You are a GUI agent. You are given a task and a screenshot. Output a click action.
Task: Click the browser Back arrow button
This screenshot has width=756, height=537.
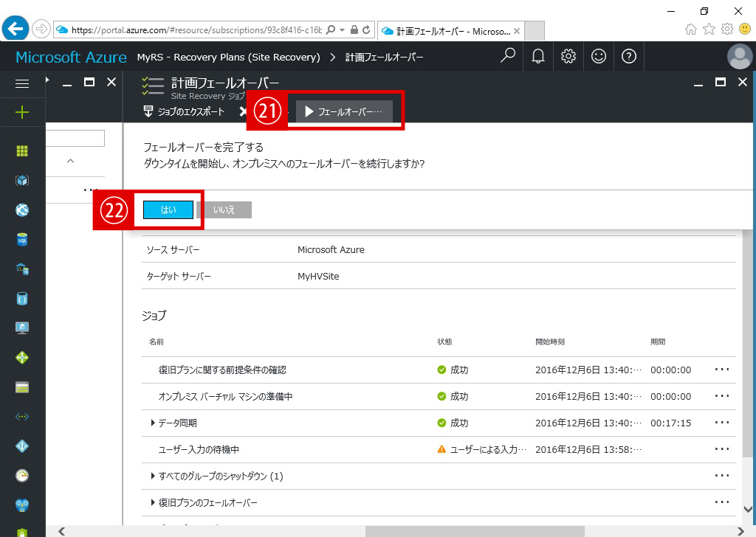(16, 29)
